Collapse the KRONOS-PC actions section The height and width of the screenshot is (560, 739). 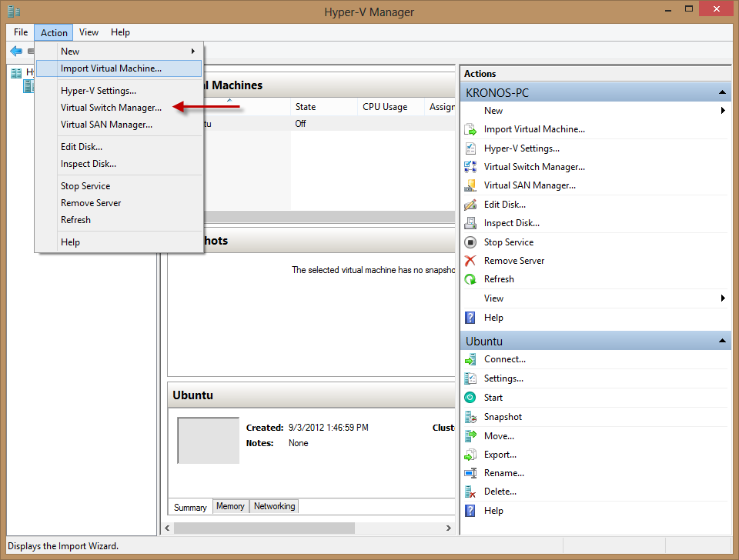(722, 92)
